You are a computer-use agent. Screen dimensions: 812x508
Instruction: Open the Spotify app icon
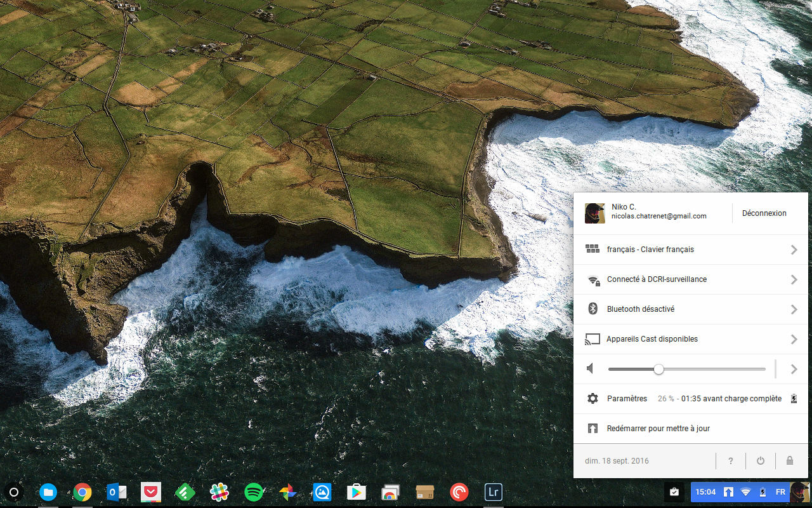pyautogui.click(x=254, y=492)
